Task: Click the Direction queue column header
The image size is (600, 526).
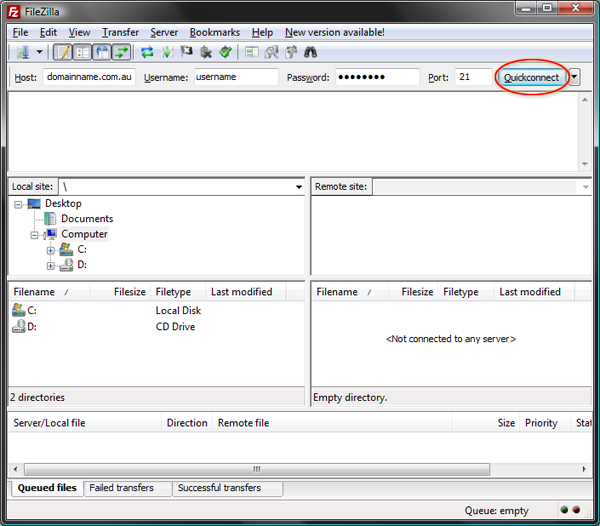Action: [x=187, y=423]
